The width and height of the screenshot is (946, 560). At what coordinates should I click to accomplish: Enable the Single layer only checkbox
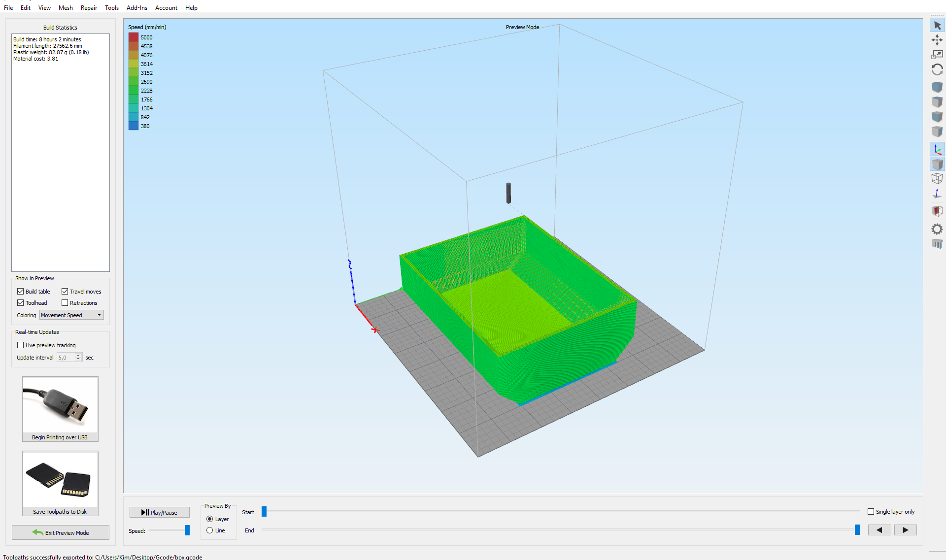pyautogui.click(x=872, y=511)
